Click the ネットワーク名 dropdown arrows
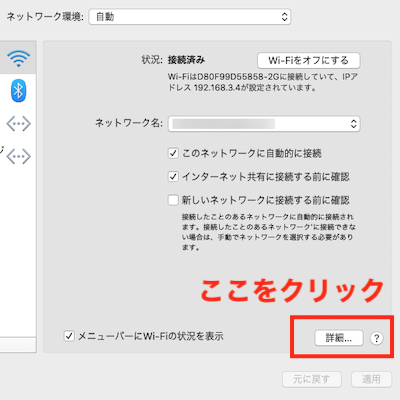 point(354,124)
